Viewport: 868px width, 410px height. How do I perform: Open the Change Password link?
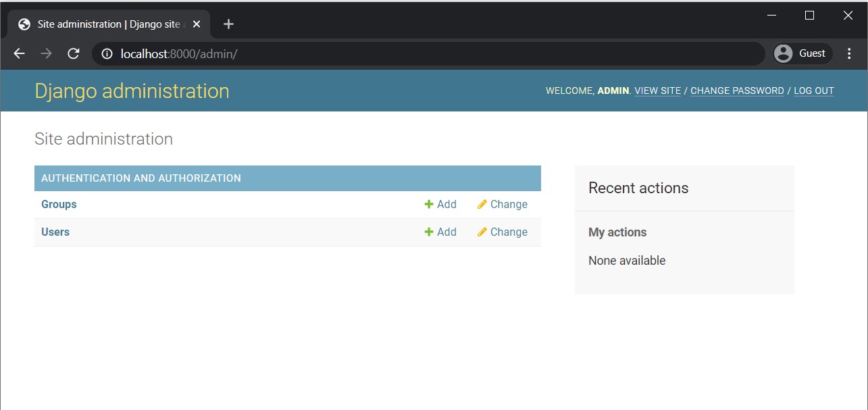(x=737, y=91)
